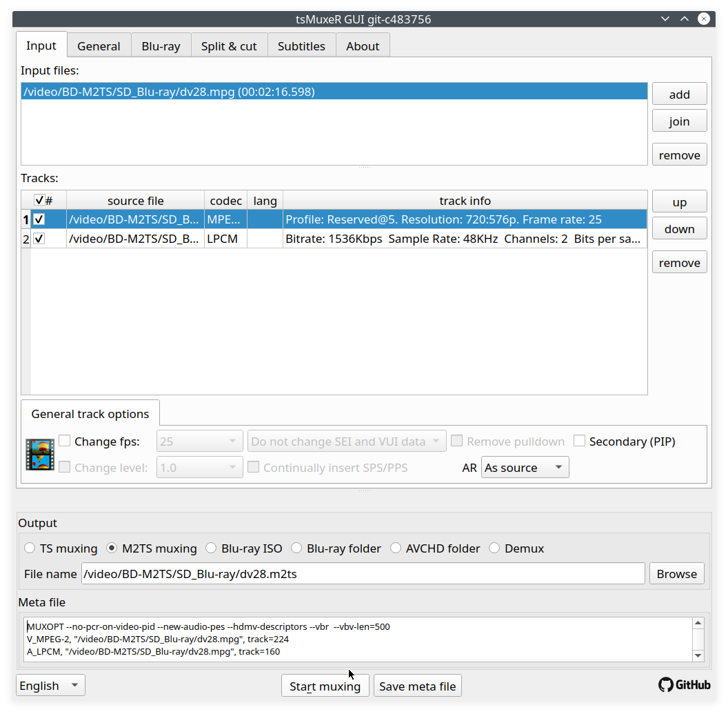Enable the Change fps checkbox

point(65,442)
